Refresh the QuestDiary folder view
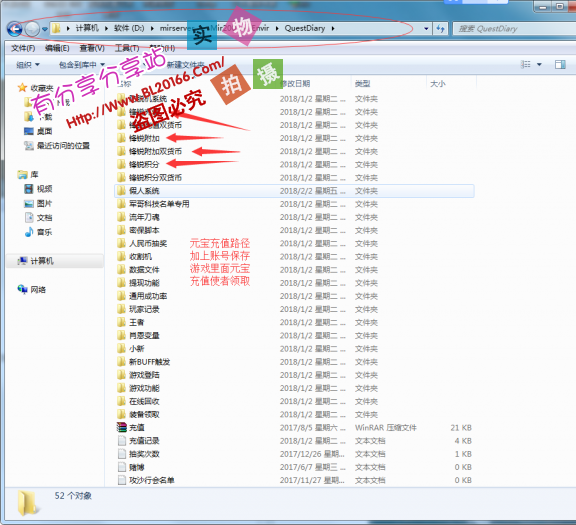This screenshot has width=576, height=525. pos(440,28)
